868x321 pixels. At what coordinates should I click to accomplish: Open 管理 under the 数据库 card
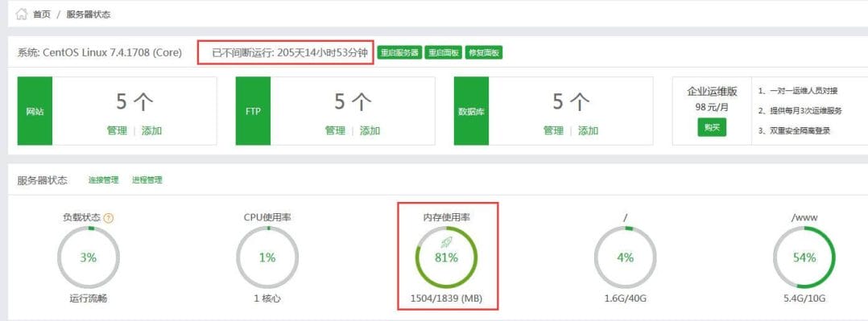point(553,131)
